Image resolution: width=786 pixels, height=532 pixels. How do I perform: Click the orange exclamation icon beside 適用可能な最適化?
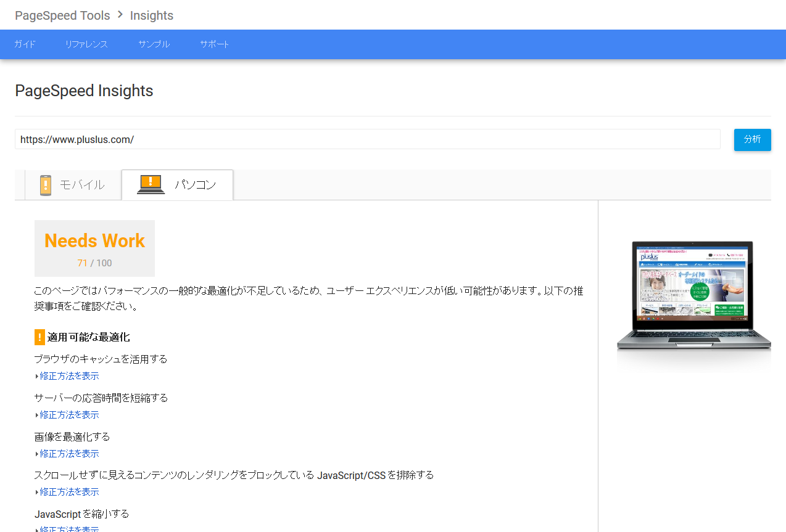(x=39, y=337)
